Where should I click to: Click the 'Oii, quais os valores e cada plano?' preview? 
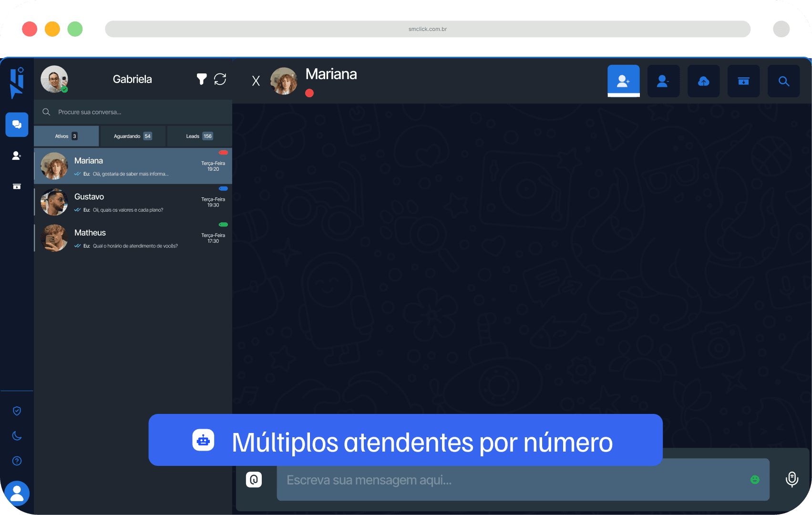(x=128, y=210)
